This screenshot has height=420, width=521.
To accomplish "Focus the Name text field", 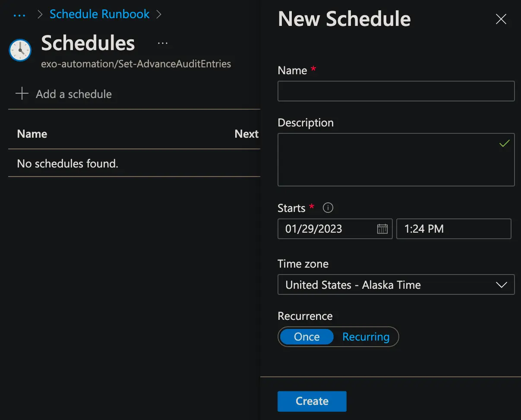I will (396, 91).
